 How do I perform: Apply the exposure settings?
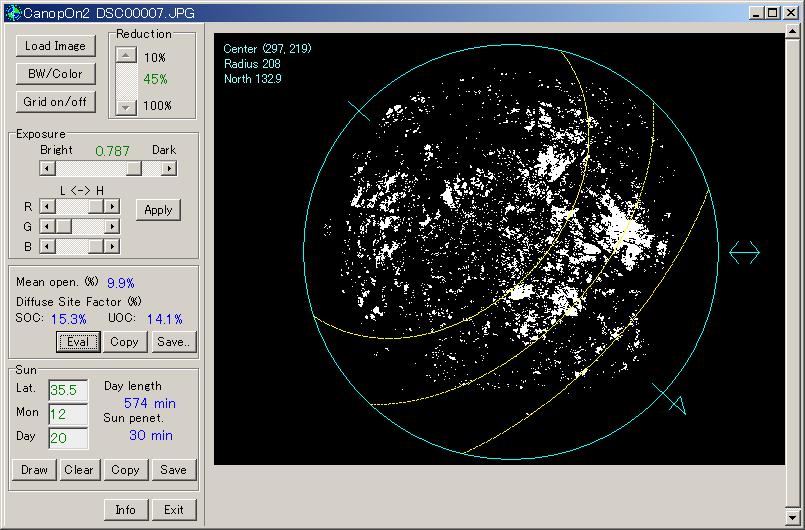158,210
